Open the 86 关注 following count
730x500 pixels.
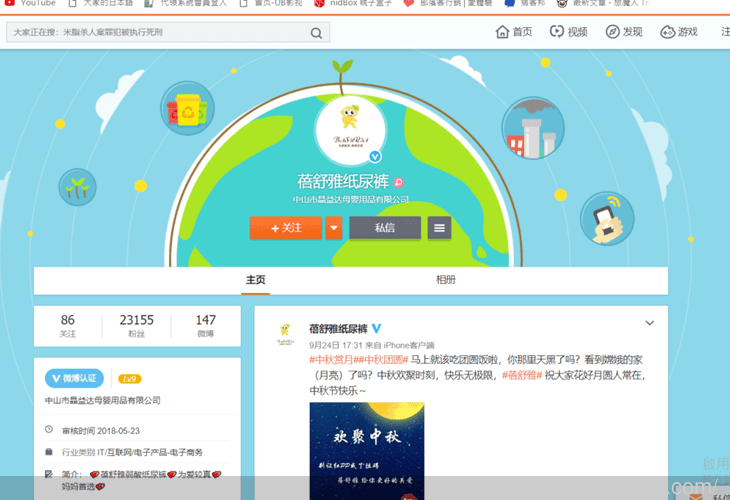[68, 326]
